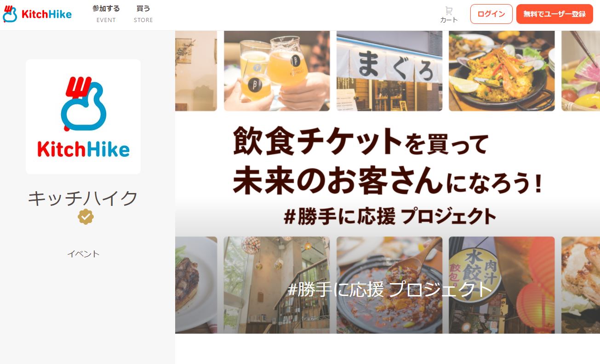Open the 買う STORE menu
This screenshot has height=364, width=600.
coord(143,14)
